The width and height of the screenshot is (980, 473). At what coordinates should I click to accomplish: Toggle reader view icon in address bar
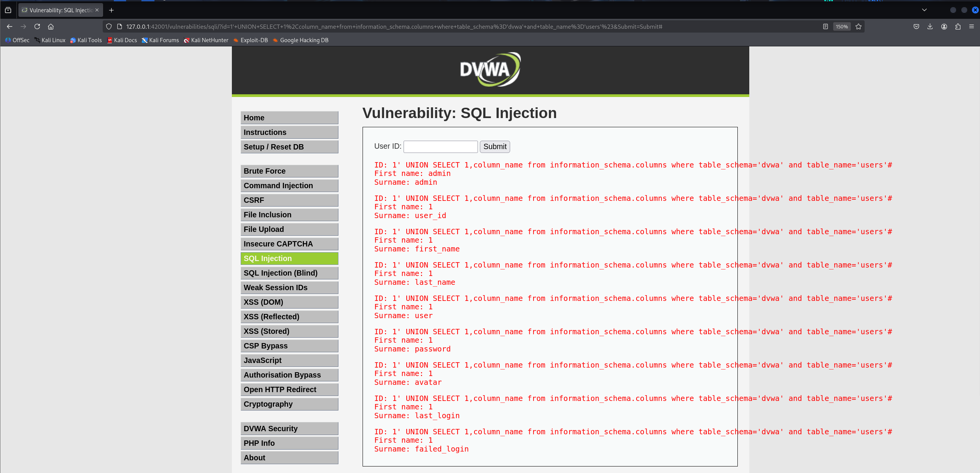(826, 26)
